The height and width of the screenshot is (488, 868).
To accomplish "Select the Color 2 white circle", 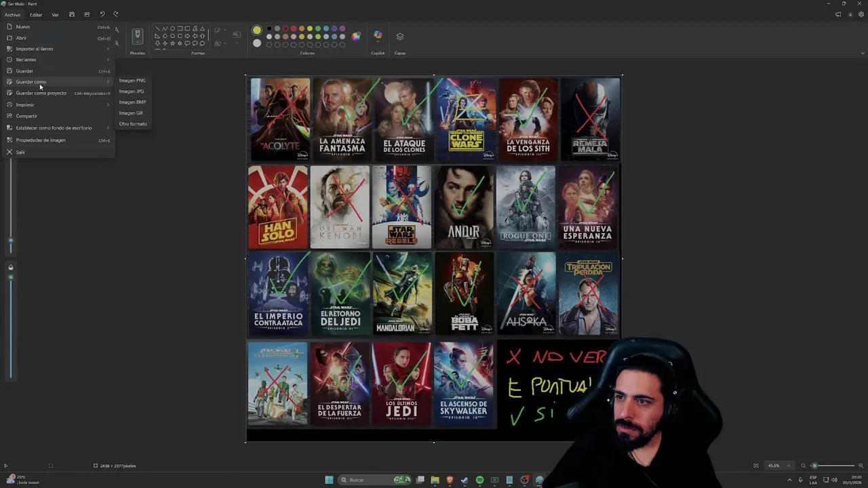I will pos(257,43).
